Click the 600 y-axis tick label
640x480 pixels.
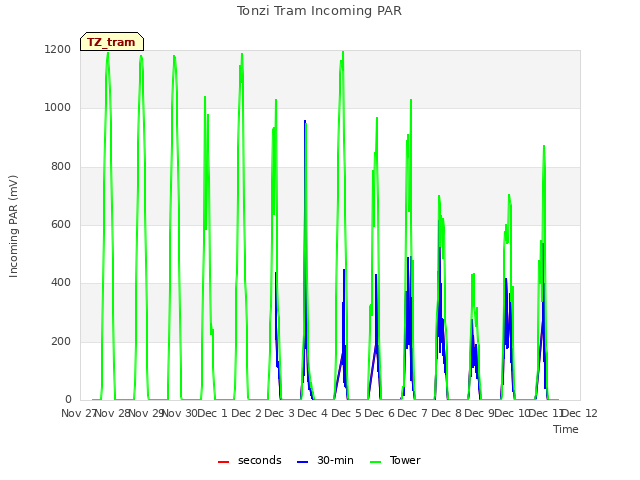click(x=61, y=224)
